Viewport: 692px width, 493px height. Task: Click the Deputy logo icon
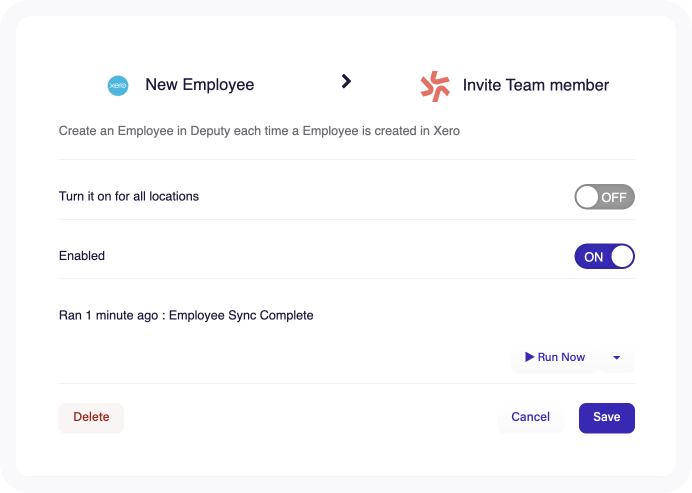435,86
